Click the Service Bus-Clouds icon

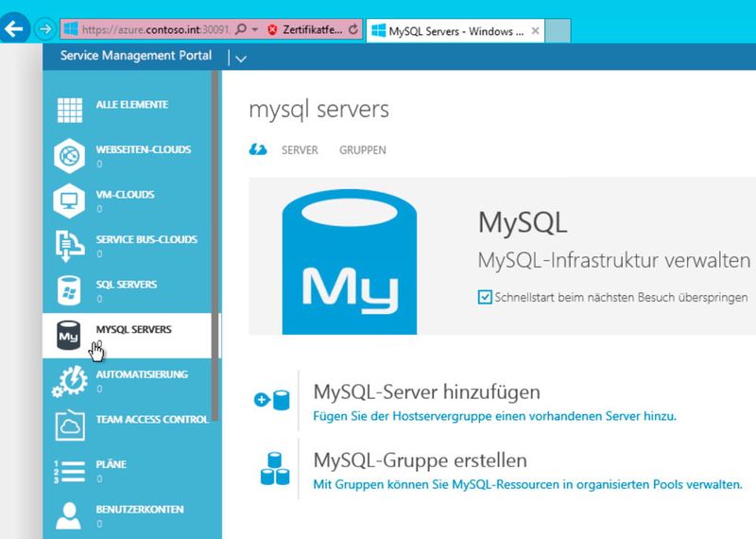(x=70, y=246)
